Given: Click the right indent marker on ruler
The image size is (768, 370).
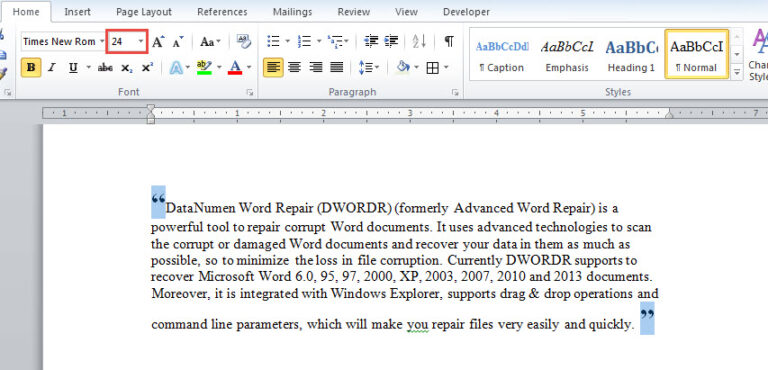Looking at the screenshot, I should tap(669, 115).
